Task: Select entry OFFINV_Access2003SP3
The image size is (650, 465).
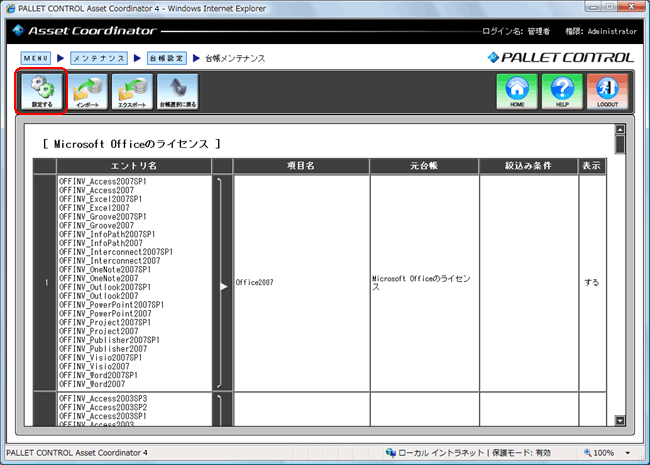Action: pos(103,399)
